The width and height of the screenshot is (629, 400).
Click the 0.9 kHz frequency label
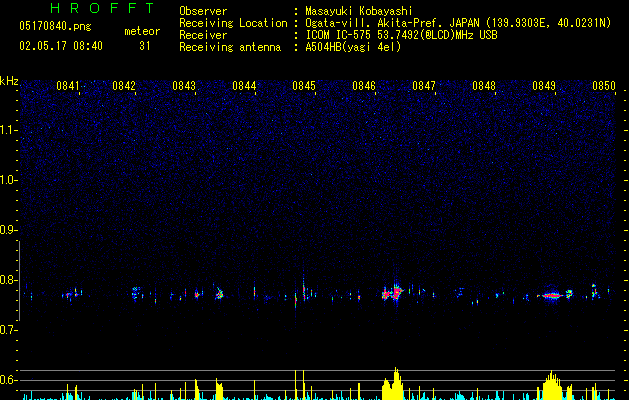8,230
